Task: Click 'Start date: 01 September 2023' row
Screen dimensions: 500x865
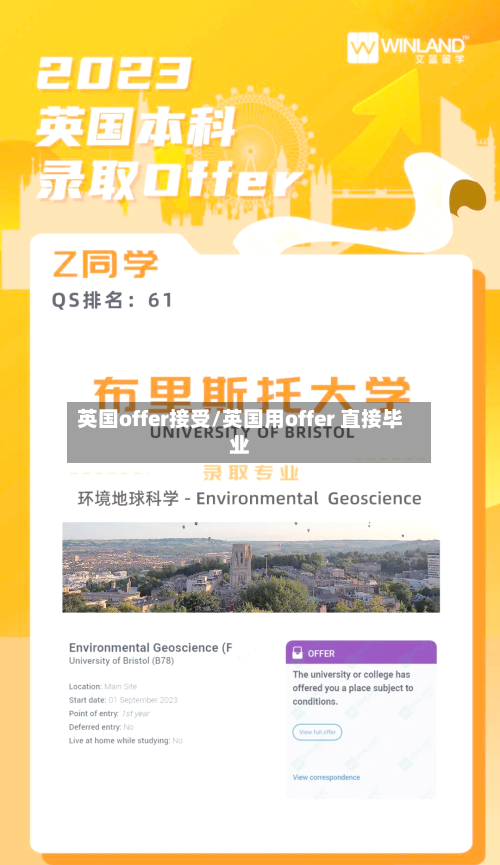Action: coord(123,700)
